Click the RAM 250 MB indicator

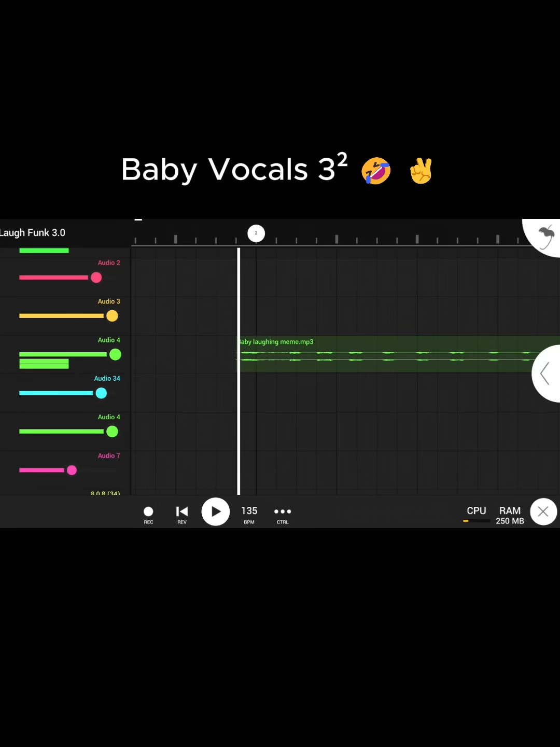510,516
